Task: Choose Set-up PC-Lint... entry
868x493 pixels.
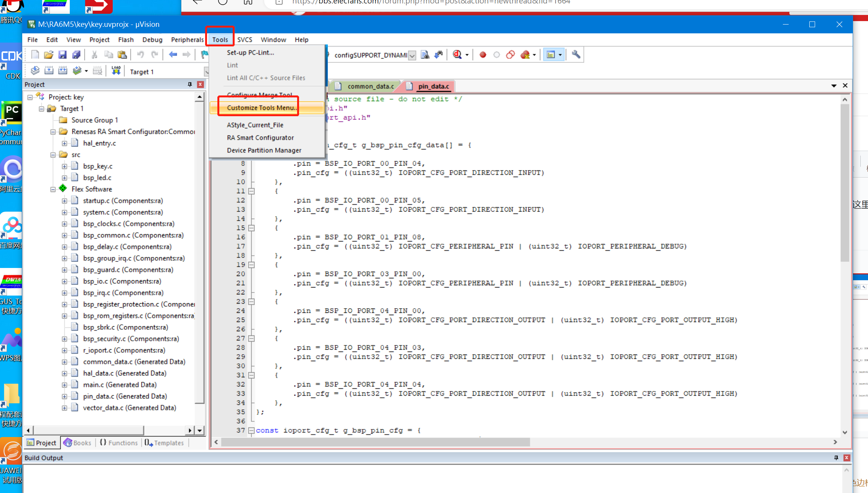Action: 267,53
